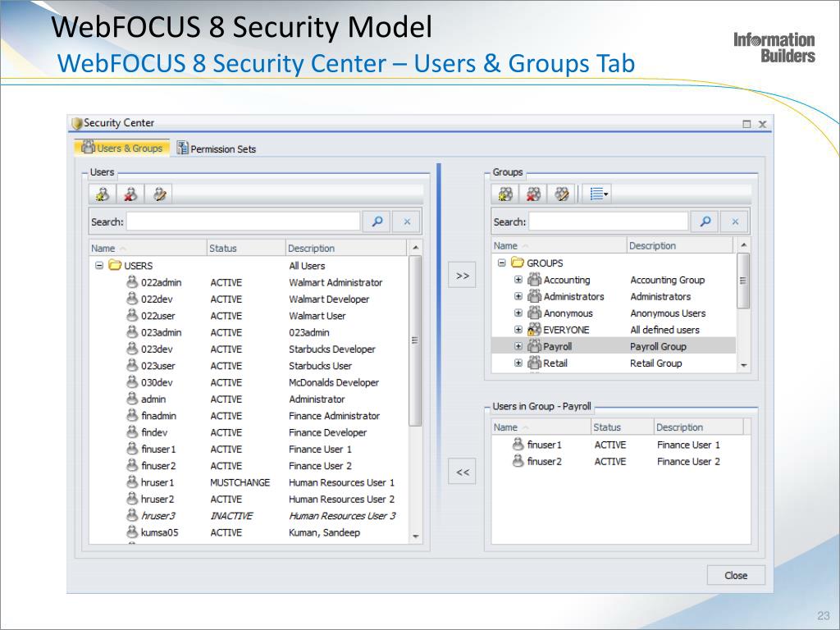Click the Close button

736,575
